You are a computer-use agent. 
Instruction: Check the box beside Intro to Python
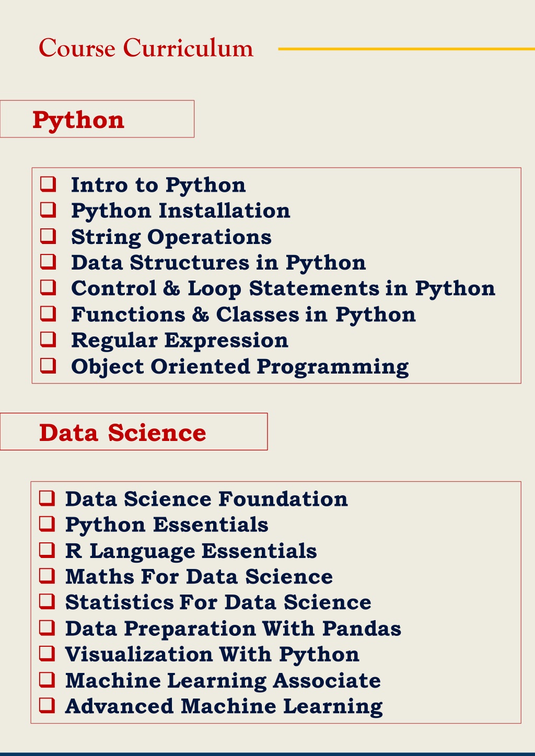pos(48,184)
